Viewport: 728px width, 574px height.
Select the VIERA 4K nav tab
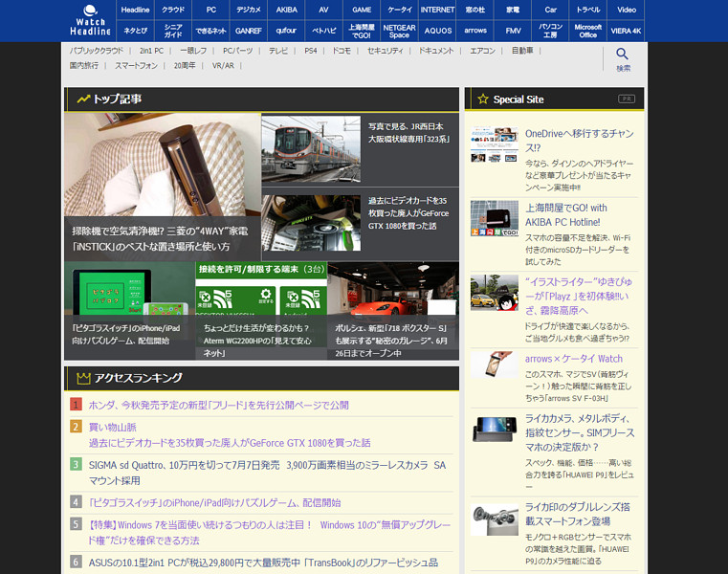coord(627,31)
